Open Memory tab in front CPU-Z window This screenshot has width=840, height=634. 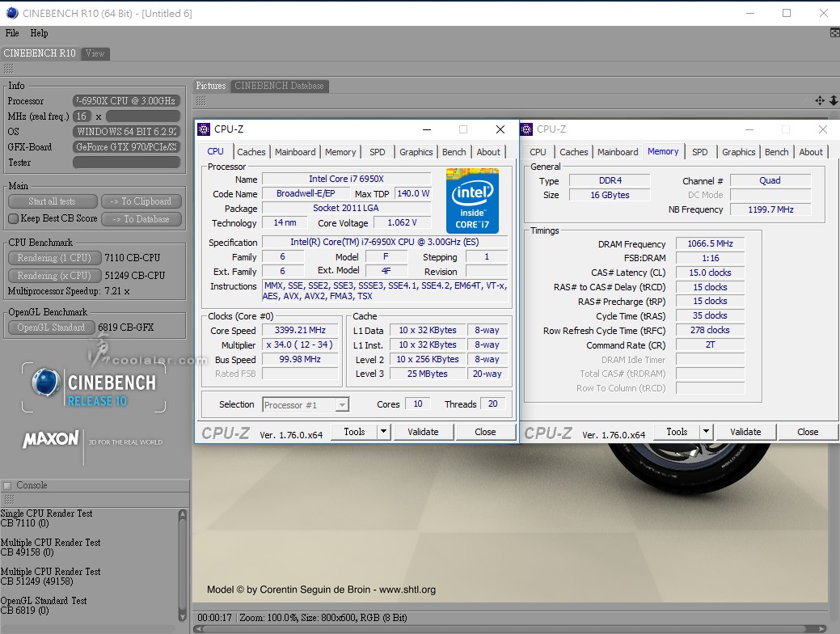[340, 152]
